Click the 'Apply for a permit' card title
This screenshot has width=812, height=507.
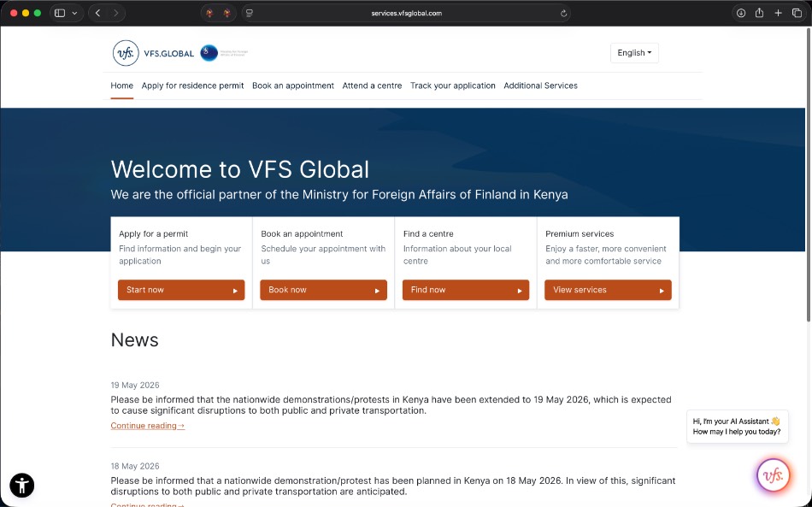coord(153,234)
